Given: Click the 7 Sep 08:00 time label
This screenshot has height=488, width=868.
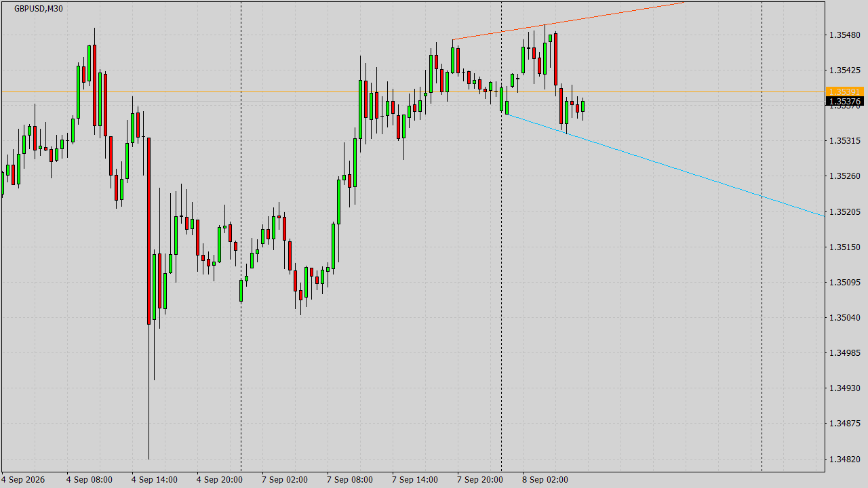Looking at the screenshot, I should pos(350,480).
